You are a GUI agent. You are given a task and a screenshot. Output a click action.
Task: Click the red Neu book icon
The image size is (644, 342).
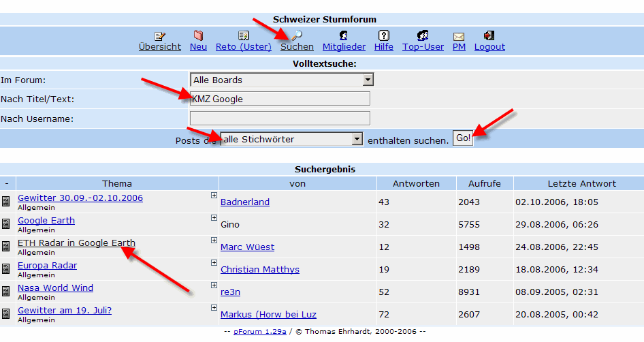pos(198,35)
